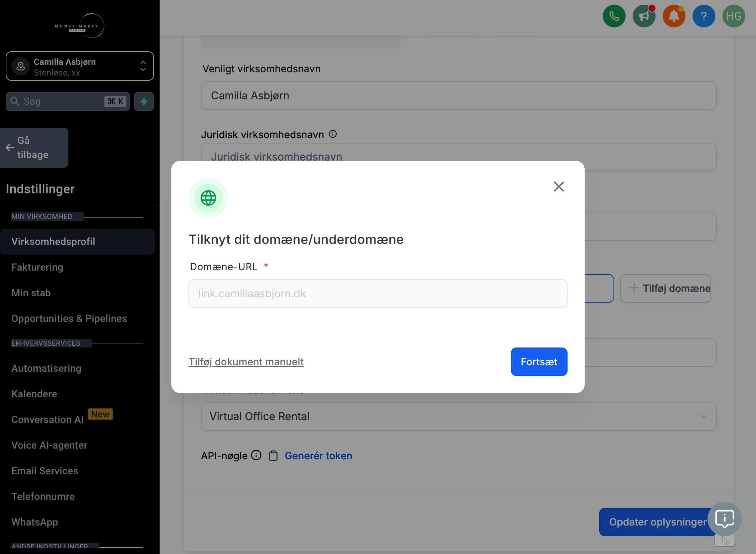756x554 pixels.
Task: Open Conversation AI settings
Action: click(x=48, y=420)
